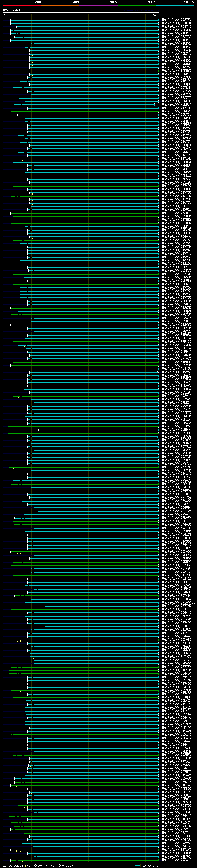The height and width of the screenshot is (868, 197).
Task: Click the green ~80% legend color bar
Action: pos(137,6)
